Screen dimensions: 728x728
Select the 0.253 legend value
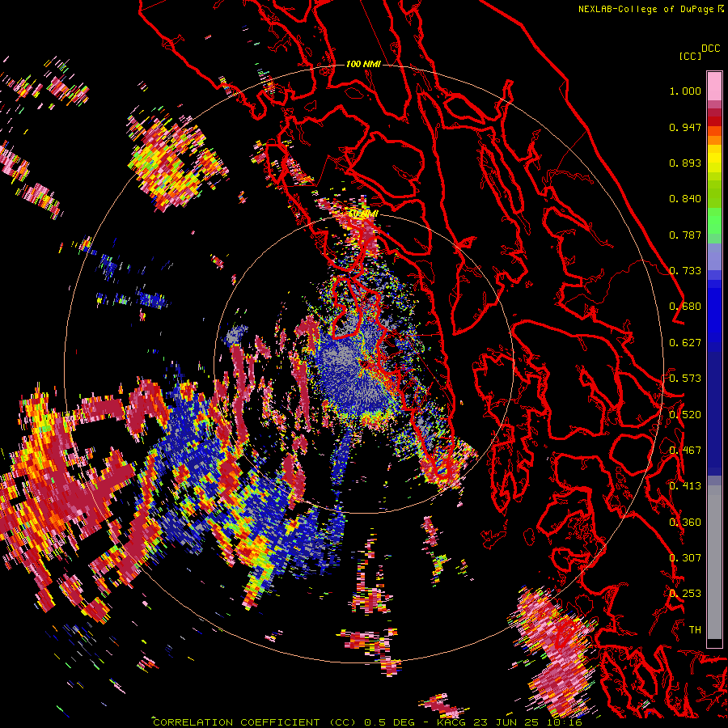click(x=685, y=594)
